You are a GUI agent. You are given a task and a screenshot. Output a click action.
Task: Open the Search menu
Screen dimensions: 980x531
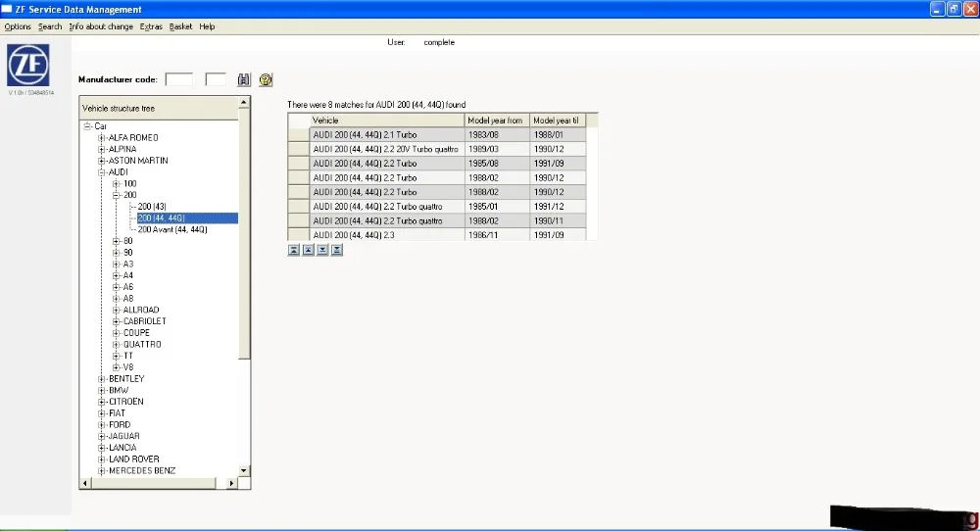point(50,26)
